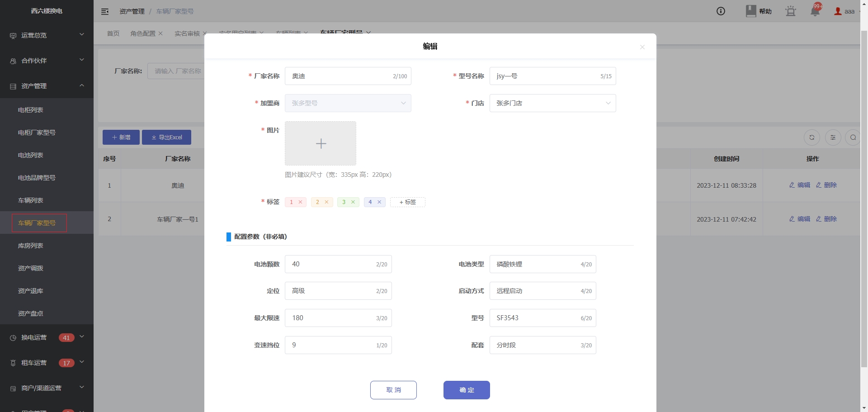Click the + 标签 add tag button
The height and width of the screenshot is (412, 868).
(x=407, y=202)
